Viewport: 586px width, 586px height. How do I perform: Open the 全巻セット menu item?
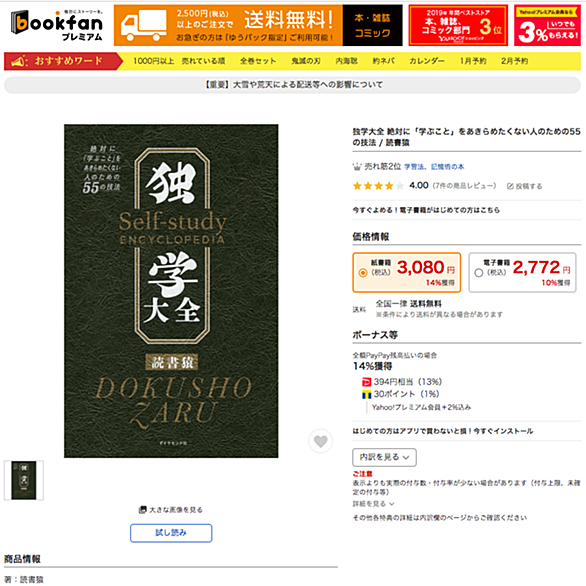coord(258,61)
